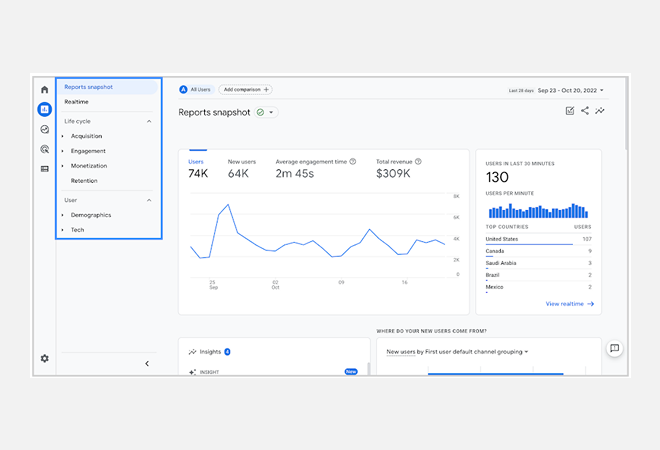The image size is (660, 450).
Task: Open the Configure icon in left rail
Action: 44,168
